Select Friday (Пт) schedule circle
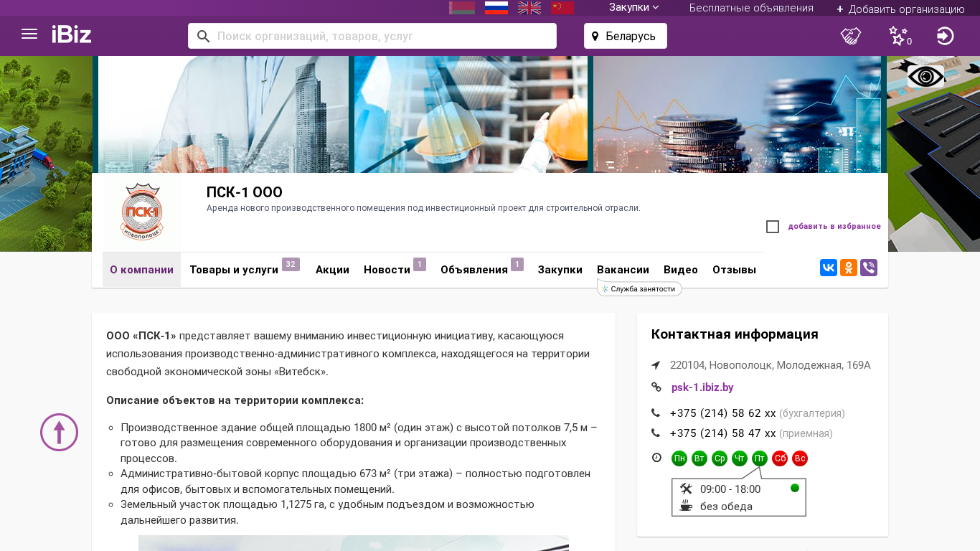Screen dimensions: 980x551 tap(760, 458)
